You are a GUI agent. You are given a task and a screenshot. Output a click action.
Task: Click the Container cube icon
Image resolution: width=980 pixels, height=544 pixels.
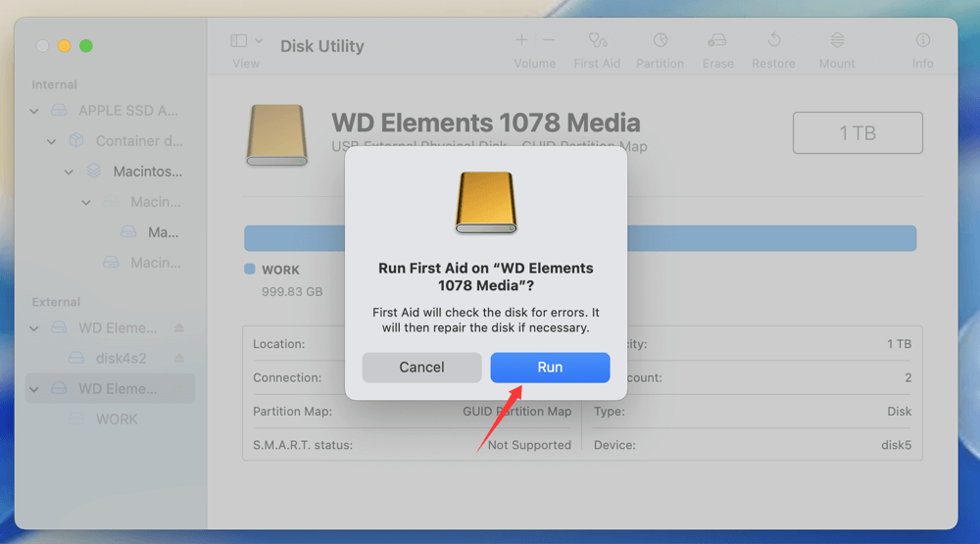click(x=76, y=140)
